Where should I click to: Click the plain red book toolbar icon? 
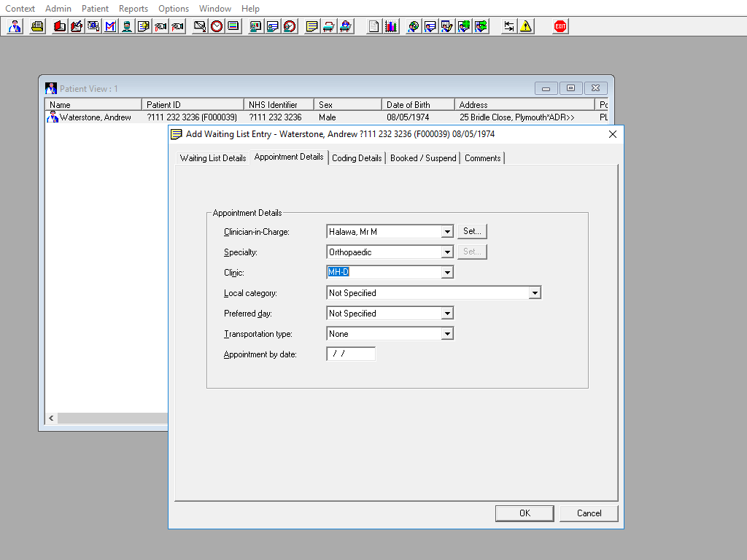click(x=60, y=26)
